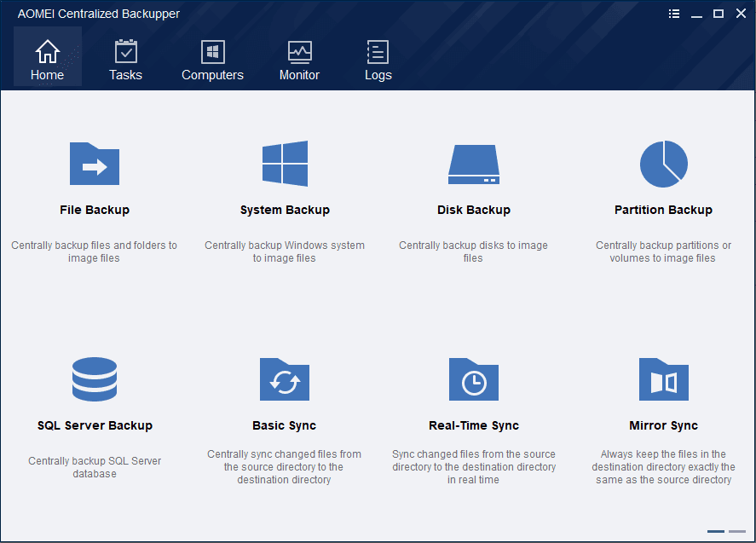The height and width of the screenshot is (543, 756).
Task: Click the File Backup label
Action: (94, 209)
